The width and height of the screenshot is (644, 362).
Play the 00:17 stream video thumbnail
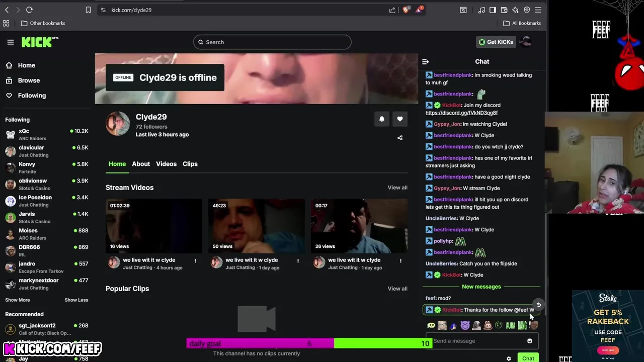tap(359, 226)
